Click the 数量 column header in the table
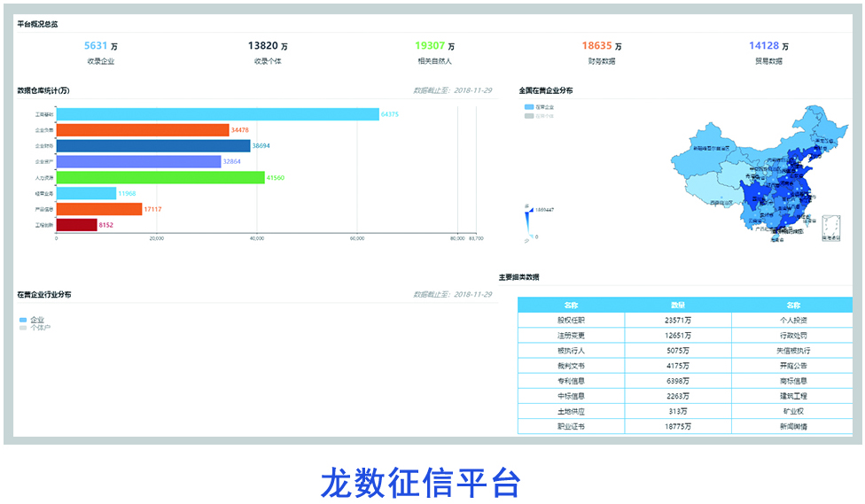This screenshot has height=504, width=865. tap(678, 305)
